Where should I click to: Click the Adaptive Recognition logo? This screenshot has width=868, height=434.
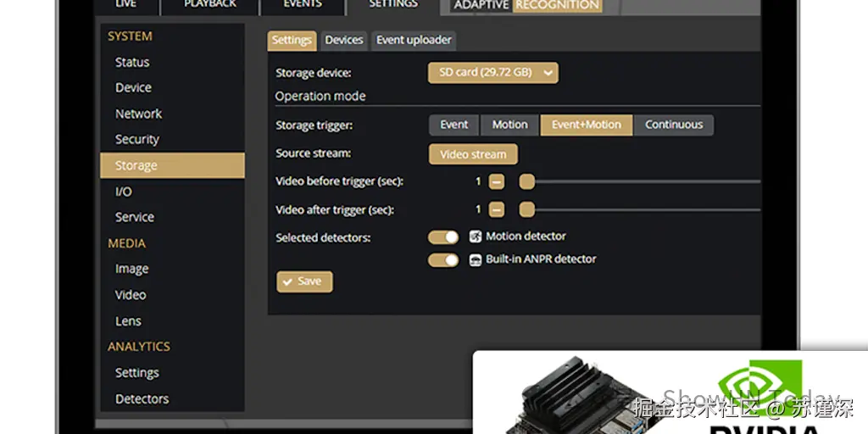(526, 6)
